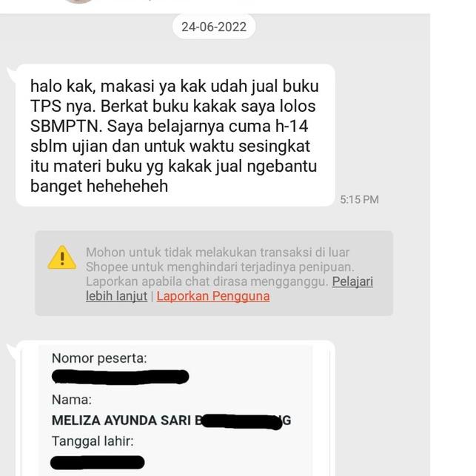Open the shared SBMPTN result image

(175, 409)
